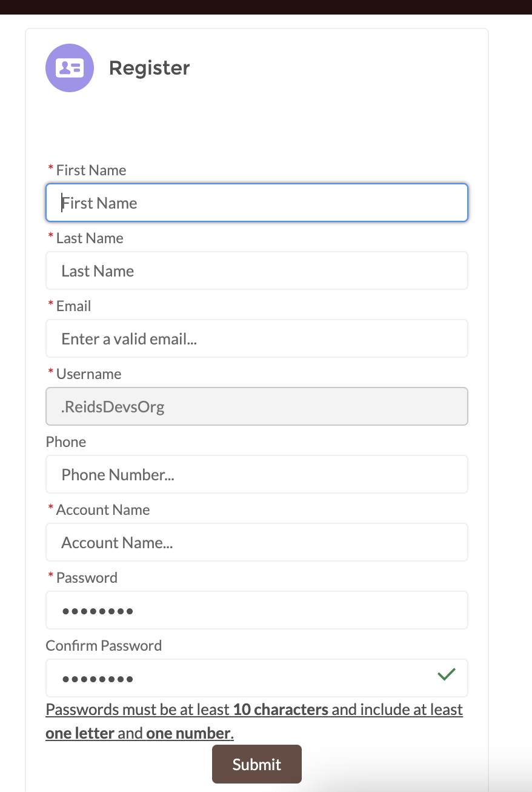The height and width of the screenshot is (792, 532).
Task: Click the Phone field label
Action: coord(65,441)
